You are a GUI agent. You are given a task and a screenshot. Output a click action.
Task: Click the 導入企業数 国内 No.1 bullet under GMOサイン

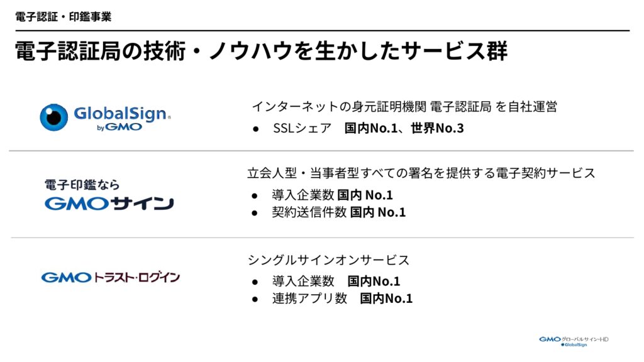coord(332,195)
